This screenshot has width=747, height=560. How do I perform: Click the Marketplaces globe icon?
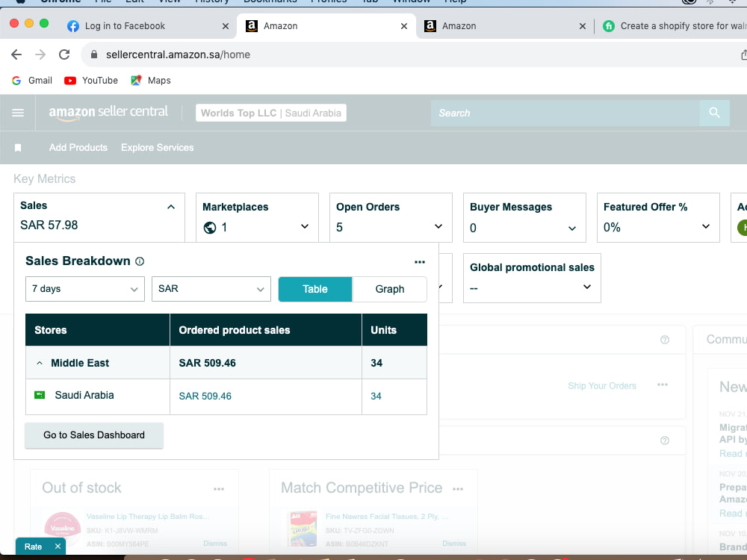point(210,228)
